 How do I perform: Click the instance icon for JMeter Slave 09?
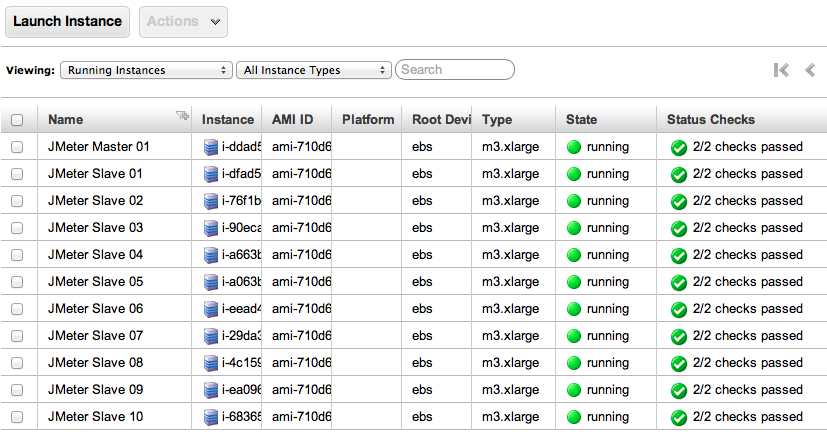coord(211,390)
